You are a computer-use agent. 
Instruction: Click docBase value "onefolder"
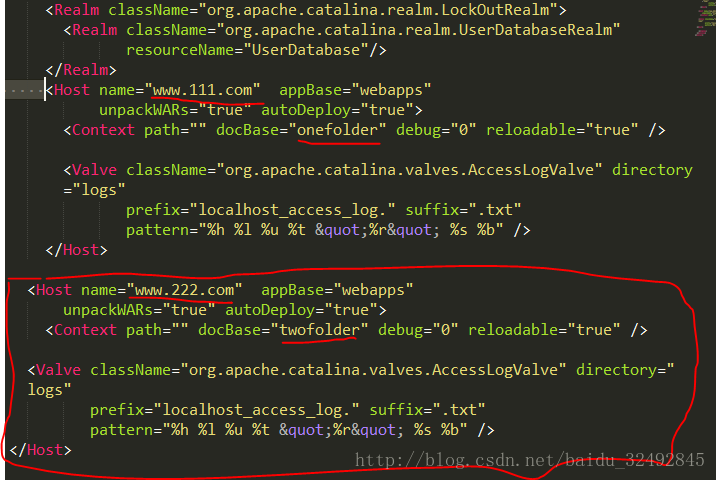click(337, 130)
